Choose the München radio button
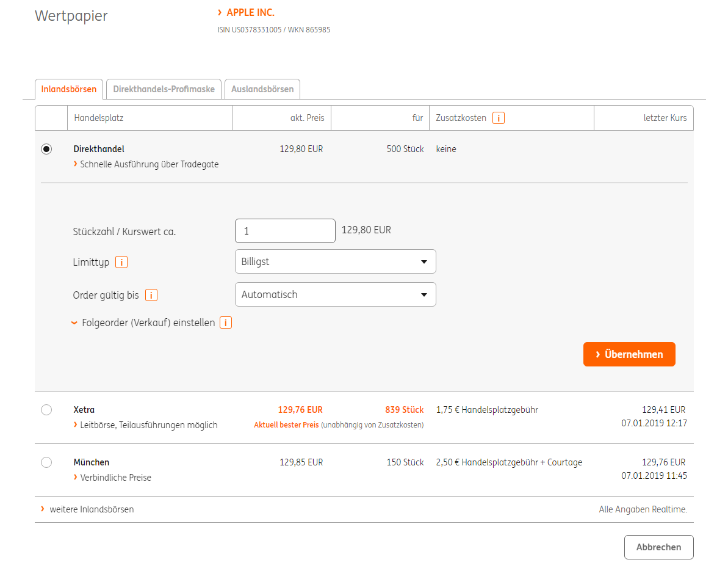Viewport: 728px width, 568px height. (46, 462)
